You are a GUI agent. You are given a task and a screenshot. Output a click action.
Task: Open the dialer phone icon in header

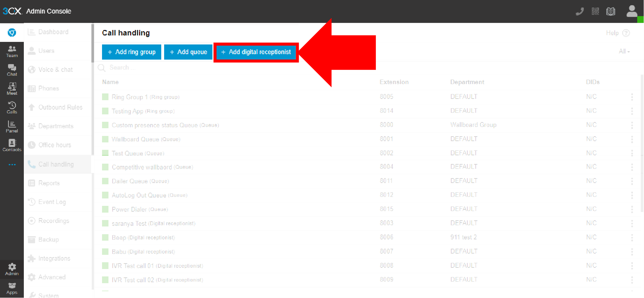tap(580, 12)
